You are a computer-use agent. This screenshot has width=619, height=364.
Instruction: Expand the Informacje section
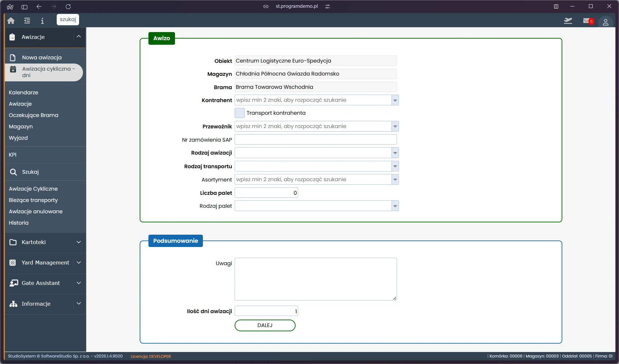(x=79, y=303)
